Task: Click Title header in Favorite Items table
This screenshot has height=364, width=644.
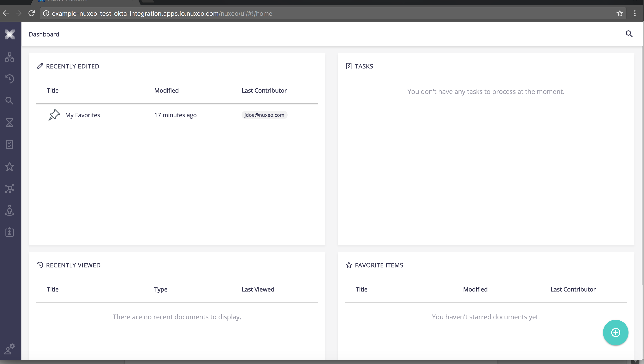Action: (361, 289)
